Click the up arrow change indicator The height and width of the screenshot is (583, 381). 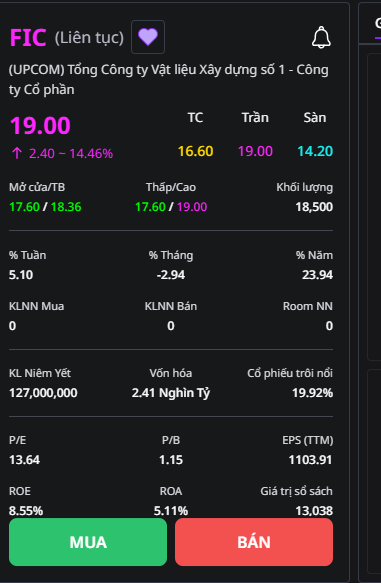point(17,153)
